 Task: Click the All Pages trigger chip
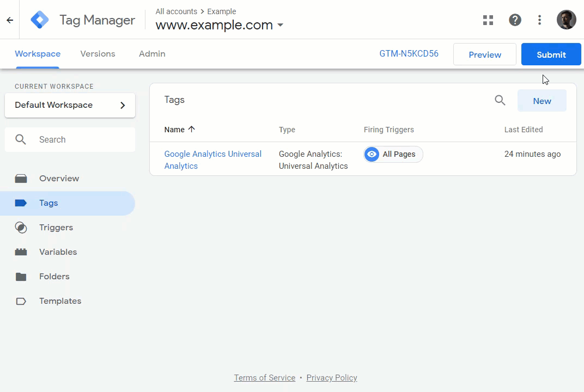point(393,154)
